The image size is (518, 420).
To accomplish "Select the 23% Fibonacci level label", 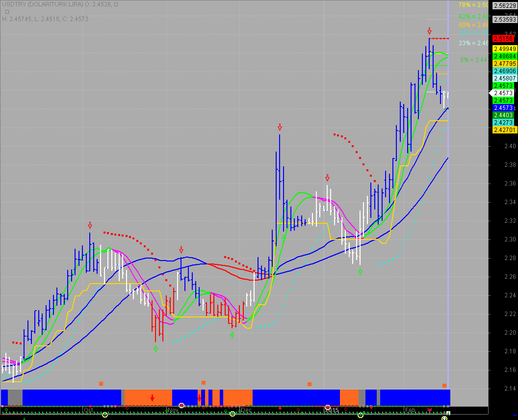I will (x=473, y=43).
